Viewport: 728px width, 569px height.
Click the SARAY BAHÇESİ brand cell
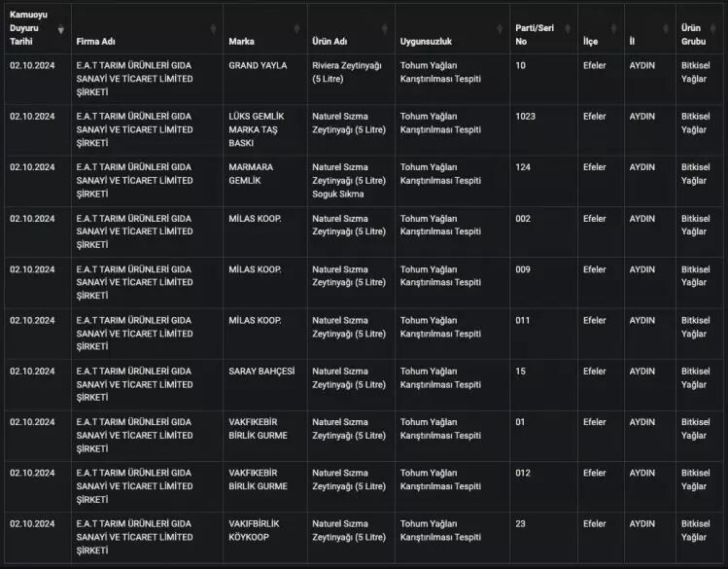(x=260, y=371)
